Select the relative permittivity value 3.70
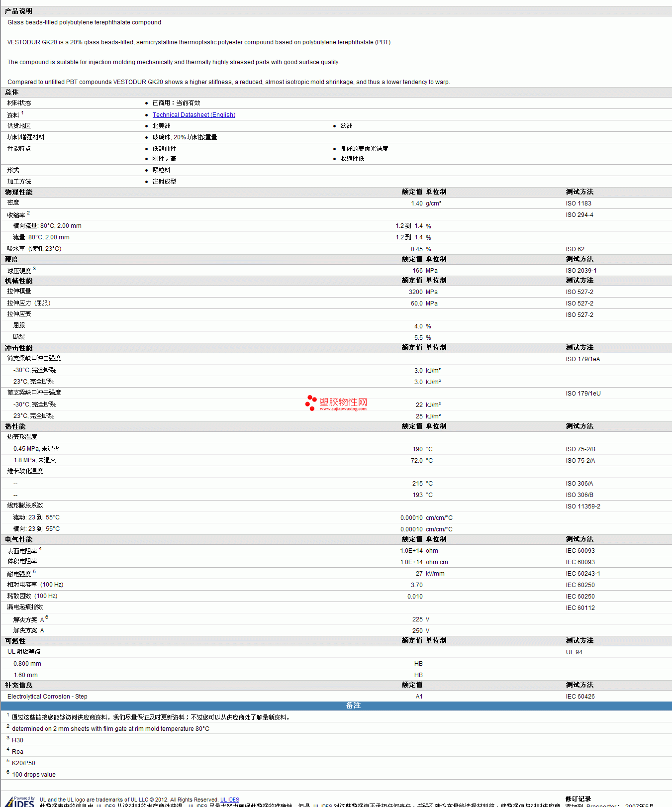This screenshot has height=807, width=672. point(417,585)
